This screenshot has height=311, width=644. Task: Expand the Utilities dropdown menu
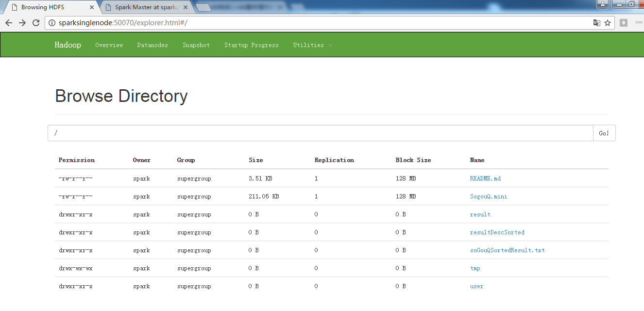pos(312,45)
